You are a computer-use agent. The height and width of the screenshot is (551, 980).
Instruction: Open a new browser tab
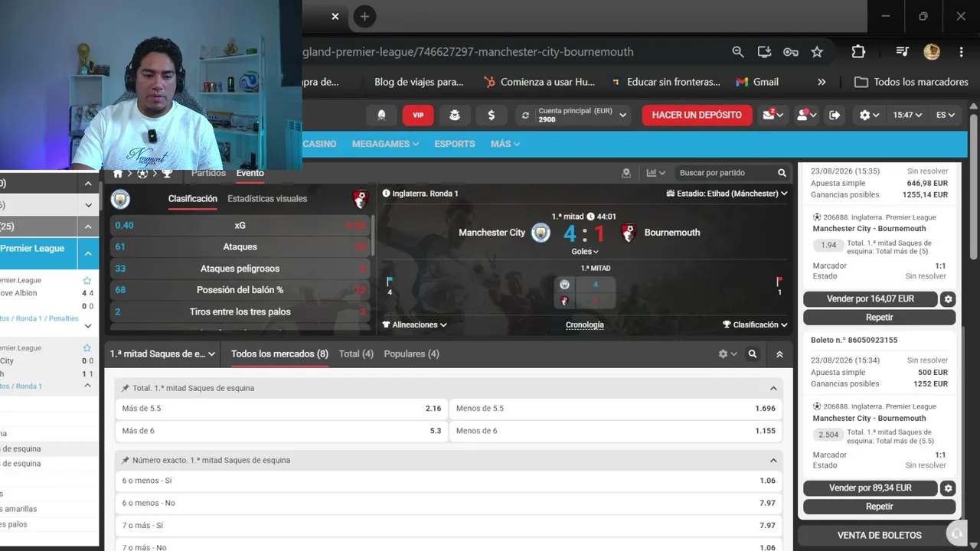click(364, 16)
